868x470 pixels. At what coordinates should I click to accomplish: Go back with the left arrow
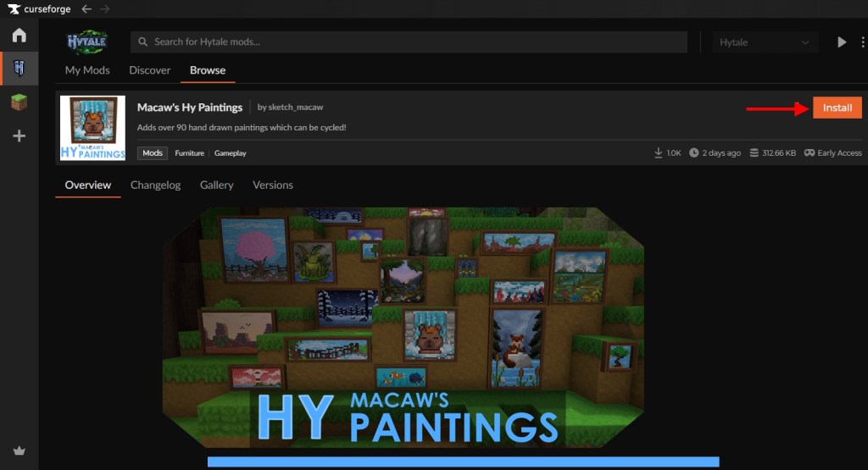pyautogui.click(x=86, y=8)
